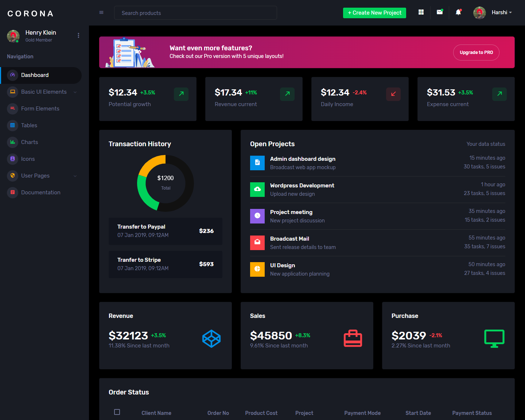525x420 pixels.
Task: Click the Create New Project button
Action: point(374,13)
